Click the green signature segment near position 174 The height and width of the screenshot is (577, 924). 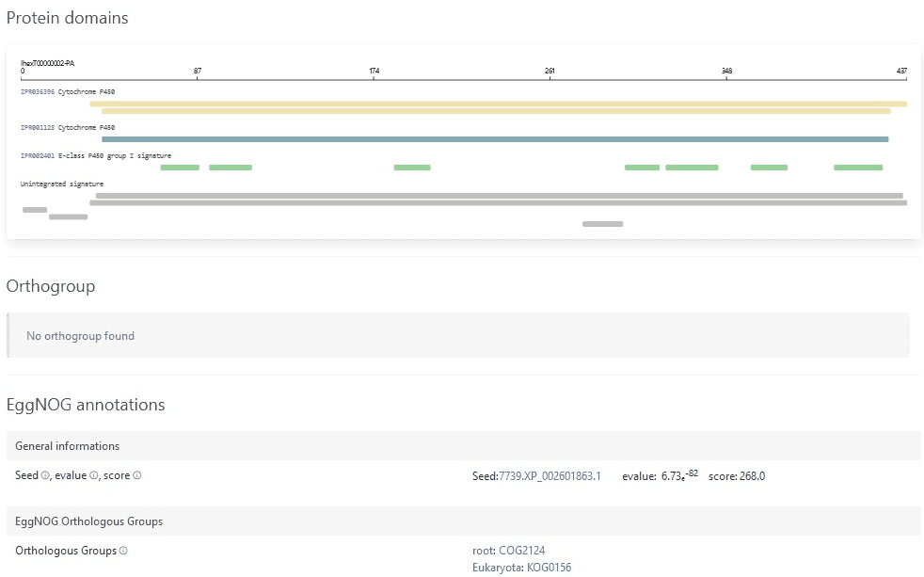pyautogui.click(x=412, y=168)
